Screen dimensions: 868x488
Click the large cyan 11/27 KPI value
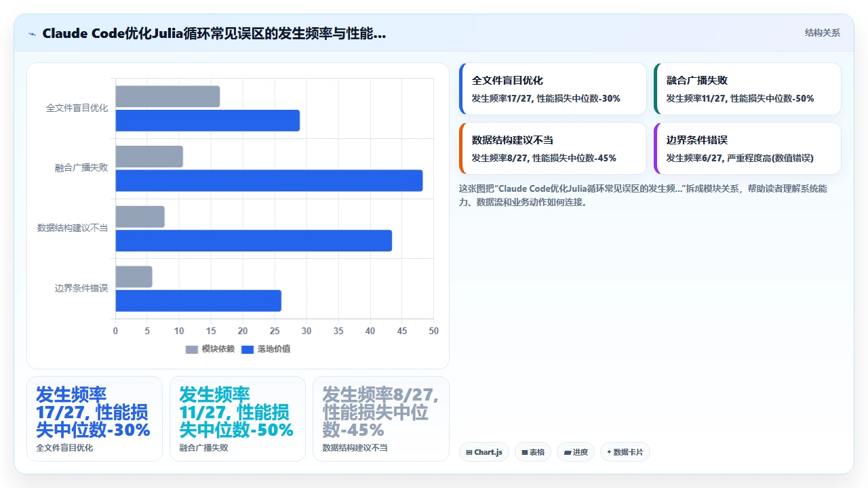[236, 412]
